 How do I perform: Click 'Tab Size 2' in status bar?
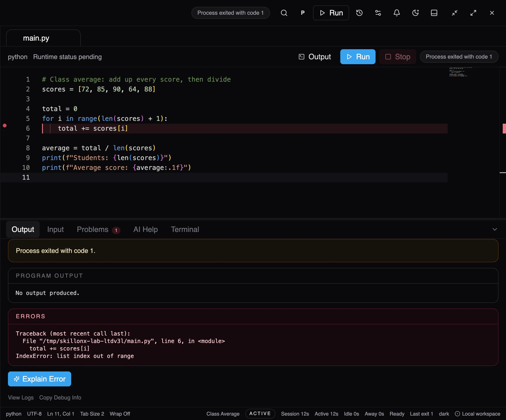[92, 414]
